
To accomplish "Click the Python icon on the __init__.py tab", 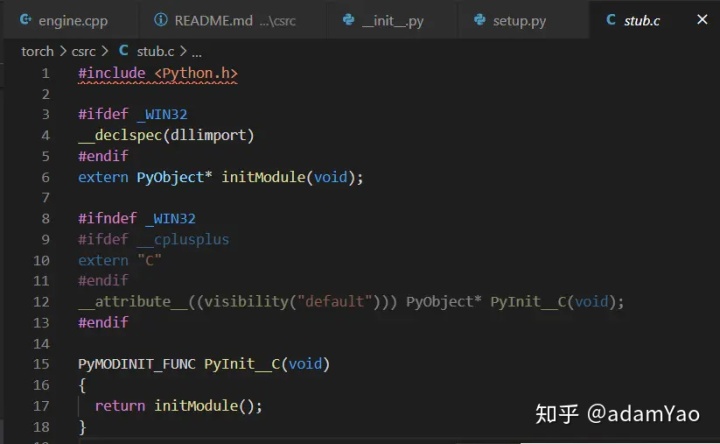I will (x=349, y=20).
